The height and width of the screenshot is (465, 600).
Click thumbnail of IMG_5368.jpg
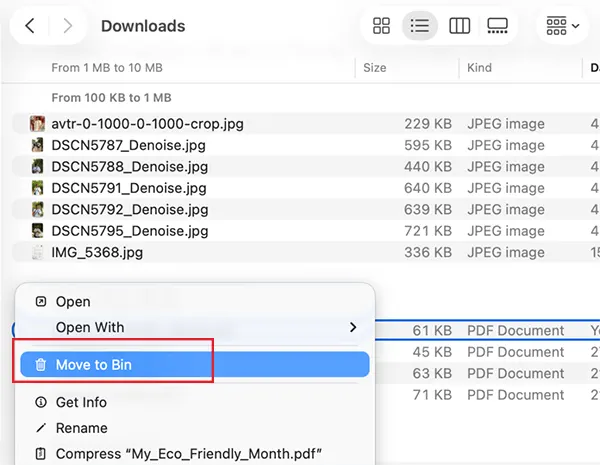(x=37, y=252)
